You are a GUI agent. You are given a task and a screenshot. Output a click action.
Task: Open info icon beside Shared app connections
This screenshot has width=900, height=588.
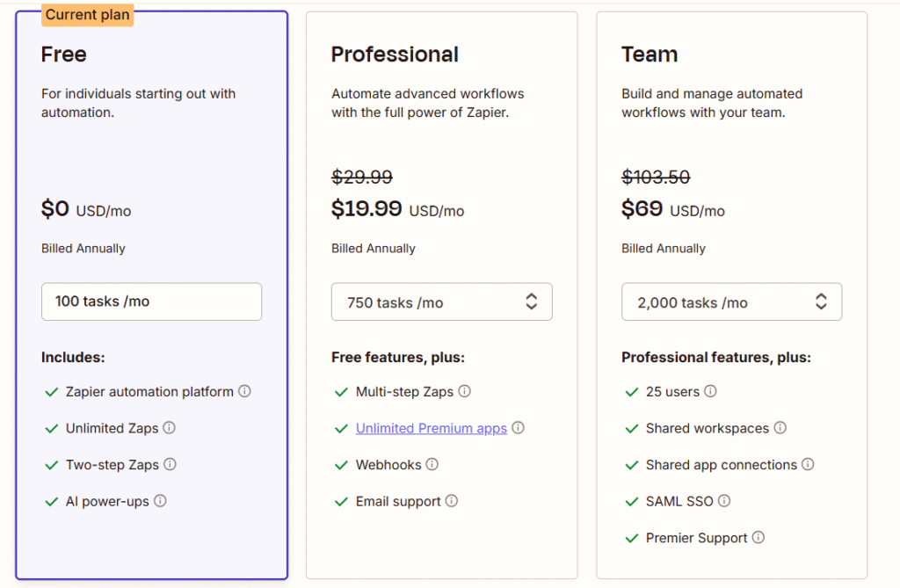pyautogui.click(x=808, y=464)
